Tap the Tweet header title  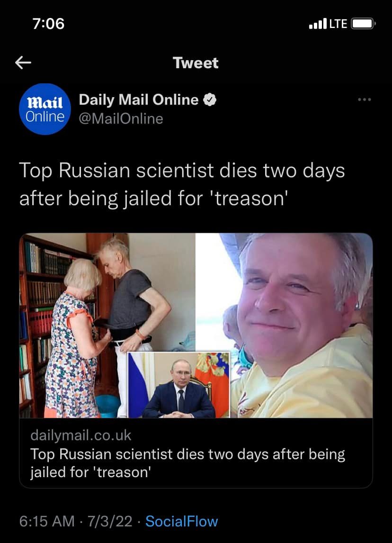tap(196, 63)
